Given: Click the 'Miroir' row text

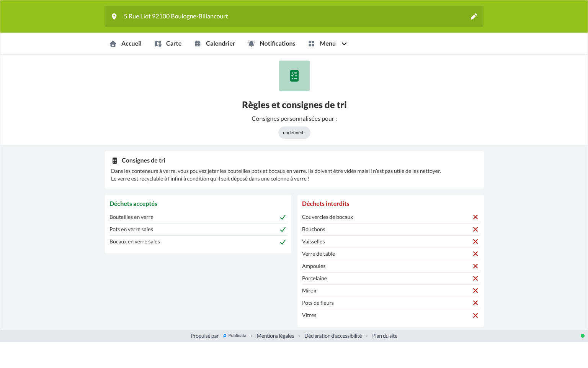Looking at the screenshot, I should (309, 291).
